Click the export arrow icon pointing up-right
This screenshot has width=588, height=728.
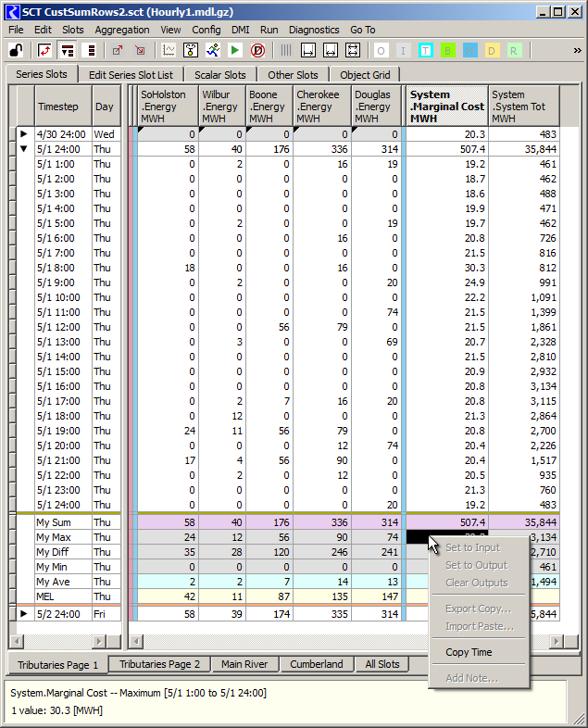(118, 50)
